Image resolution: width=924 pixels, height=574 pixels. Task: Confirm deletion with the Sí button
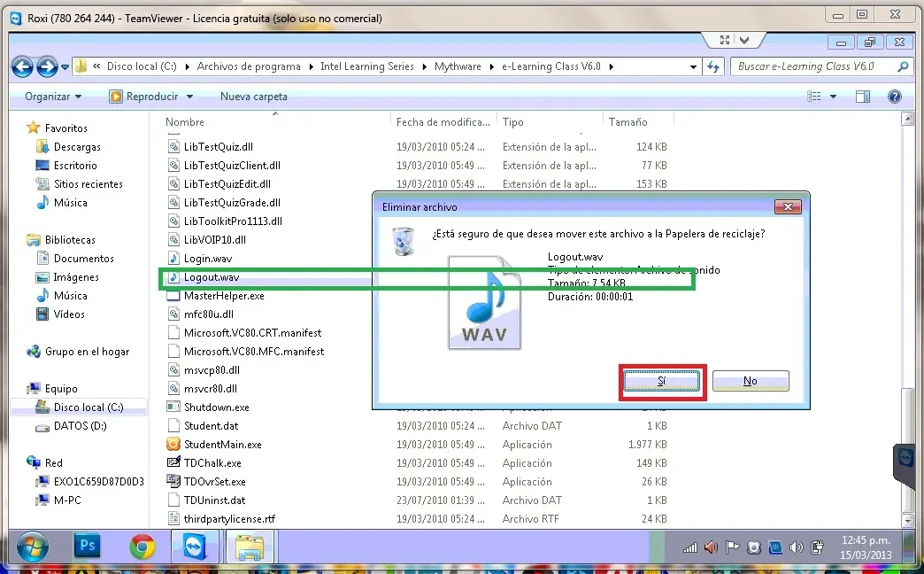[x=662, y=381]
